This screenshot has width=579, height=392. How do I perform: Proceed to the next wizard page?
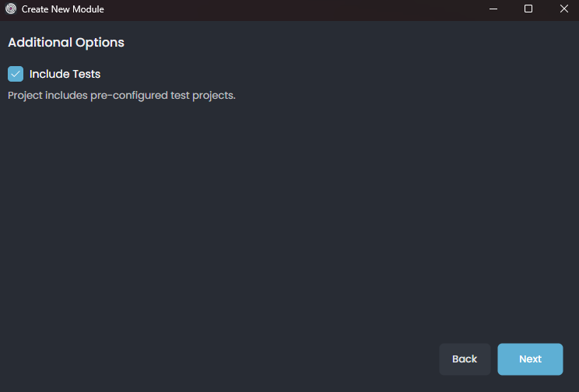tap(530, 359)
